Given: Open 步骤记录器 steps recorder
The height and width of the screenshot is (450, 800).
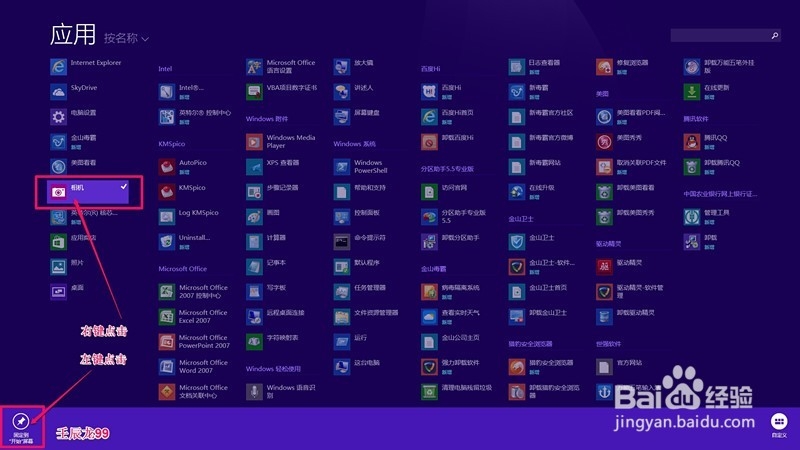Looking at the screenshot, I should [272, 191].
